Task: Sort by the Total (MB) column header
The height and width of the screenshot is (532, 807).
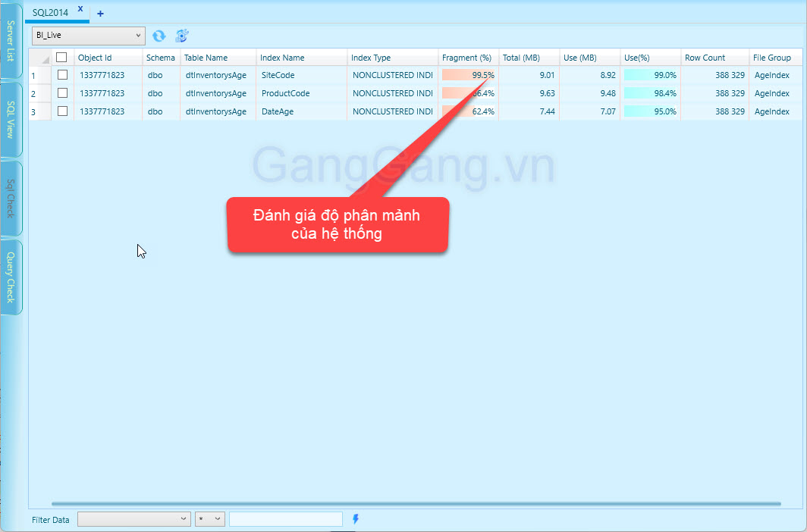Action: click(x=529, y=58)
